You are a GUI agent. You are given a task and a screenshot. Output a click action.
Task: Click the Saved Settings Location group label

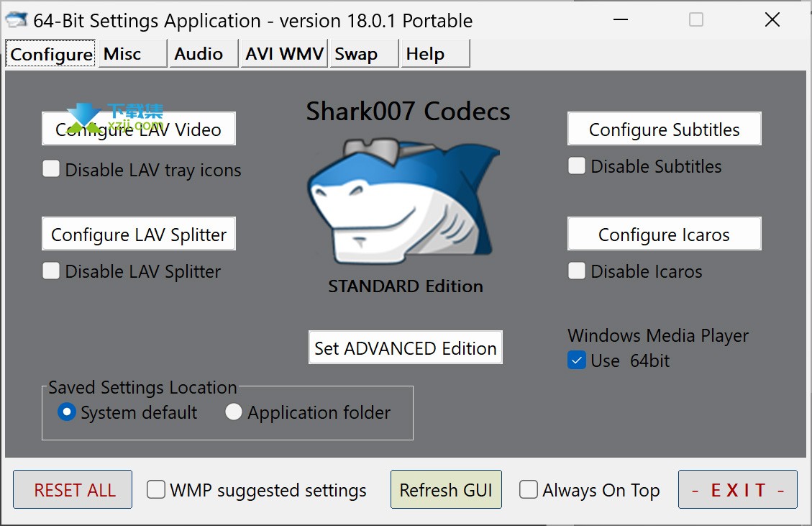(x=142, y=387)
